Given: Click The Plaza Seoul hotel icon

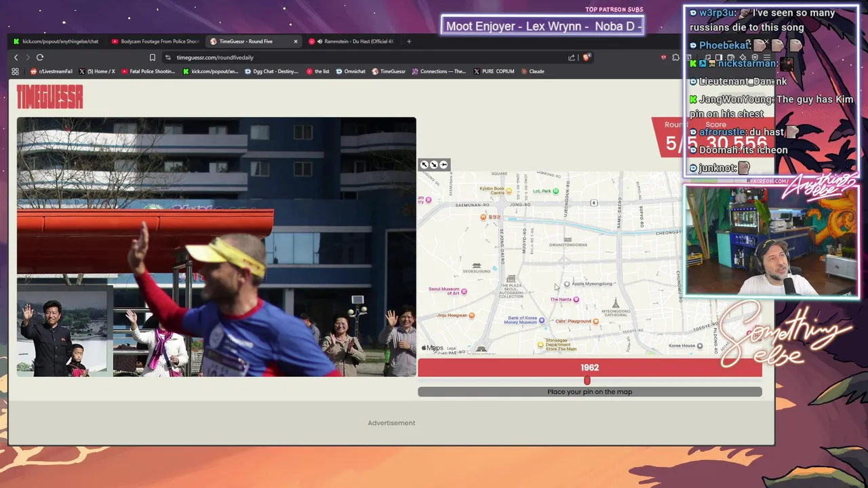Looking at the screenshot, I should [511, 279].
